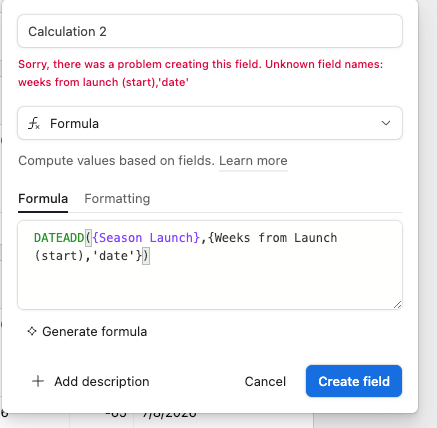Click Generate formula
Viewport: 437px width, 428px height.
[x=94, y=331]
